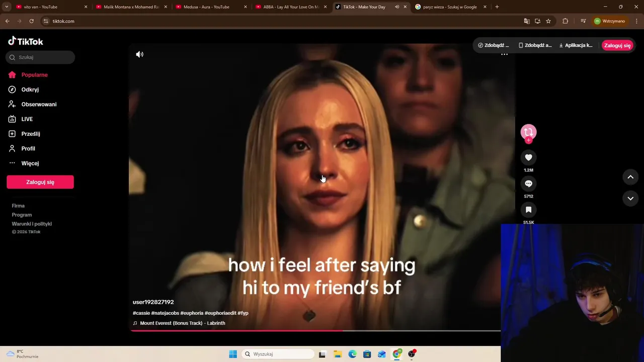
Task: Open comments with the speech bubble icon
Action: [528, 184]
